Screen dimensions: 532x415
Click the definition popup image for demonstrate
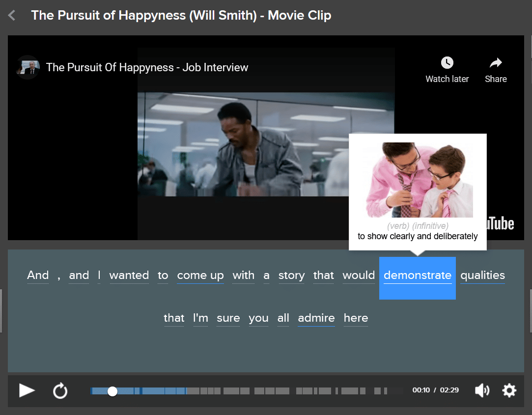click(x=418, y=180)
